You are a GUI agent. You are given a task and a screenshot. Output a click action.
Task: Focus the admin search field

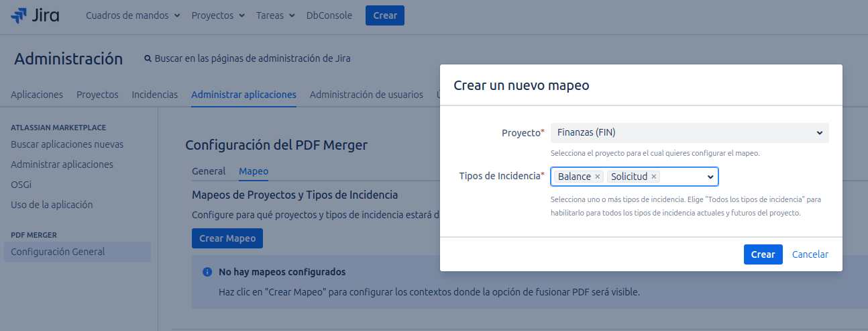pos(252,58)
